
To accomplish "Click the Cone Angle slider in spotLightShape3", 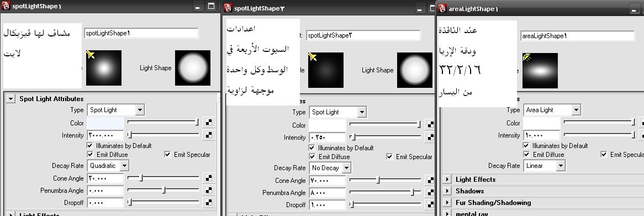I will click(385, 180).
